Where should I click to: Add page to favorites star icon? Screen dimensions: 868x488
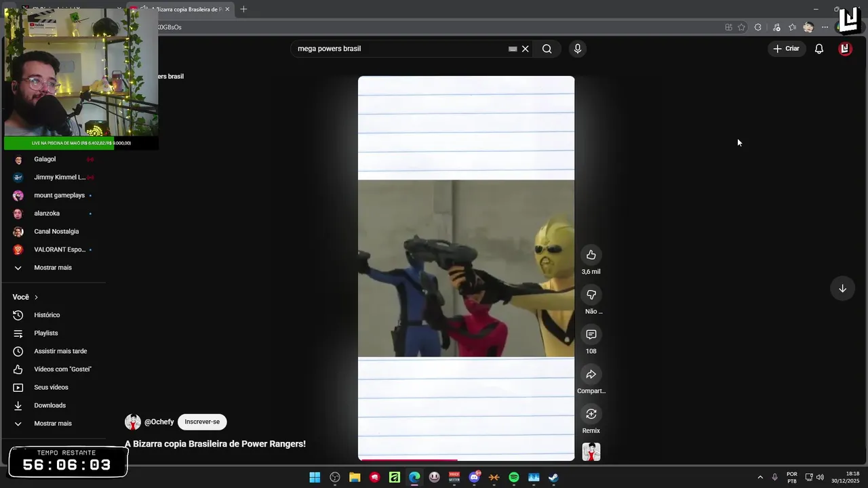(x=741, y=27)
